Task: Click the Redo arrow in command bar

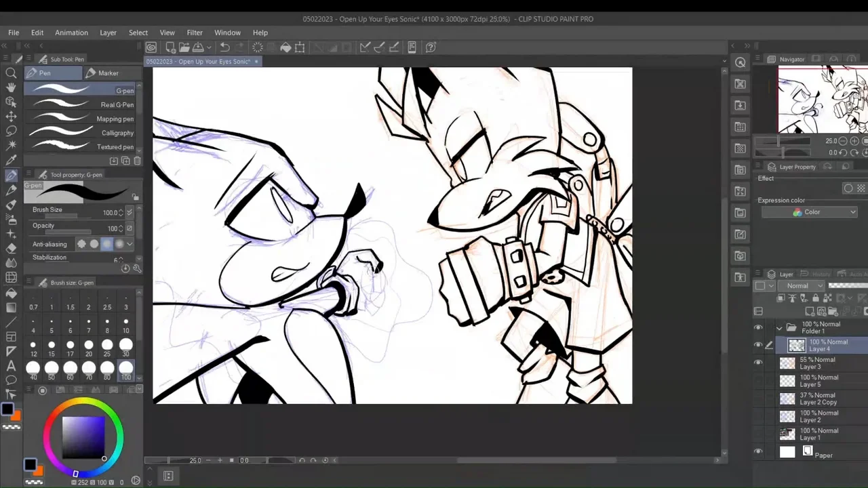Action: tap(240, 47)
